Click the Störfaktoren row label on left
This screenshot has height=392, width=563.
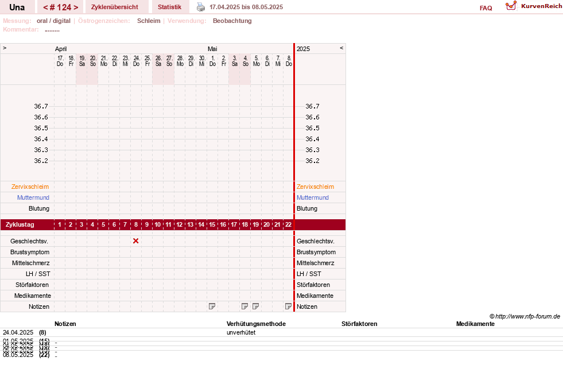(x=32, y=285)
